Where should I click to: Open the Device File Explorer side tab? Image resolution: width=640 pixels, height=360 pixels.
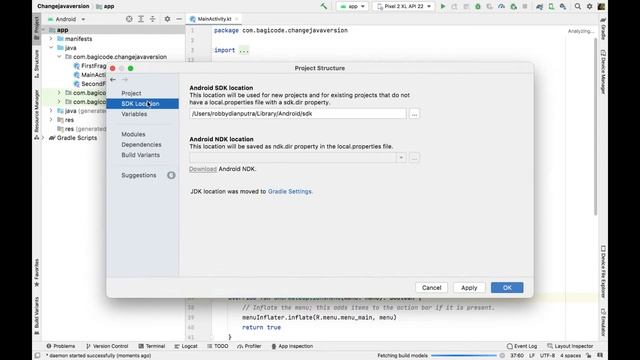pyautogui.click(x=603, y=272)
